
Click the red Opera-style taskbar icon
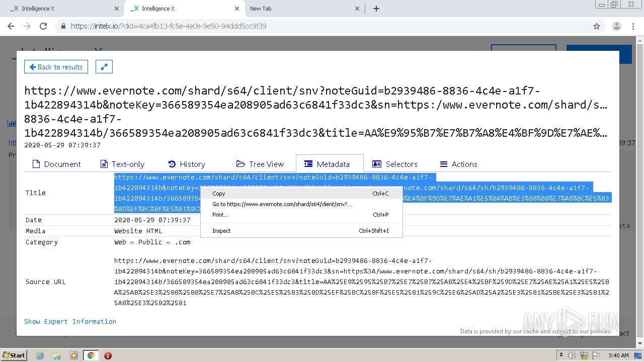tap(108, 355)
